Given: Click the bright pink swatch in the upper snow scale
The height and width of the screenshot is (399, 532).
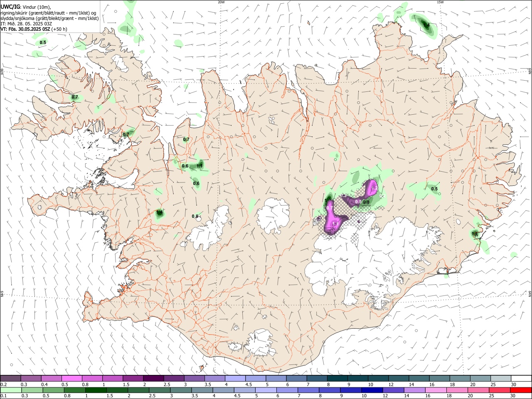Looking at the screenshot, I should pyautogui.click(x=71, y=378).
